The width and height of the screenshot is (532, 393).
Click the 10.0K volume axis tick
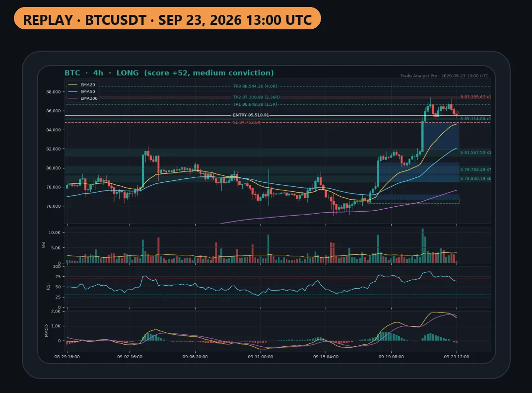[x=55, y=233]
